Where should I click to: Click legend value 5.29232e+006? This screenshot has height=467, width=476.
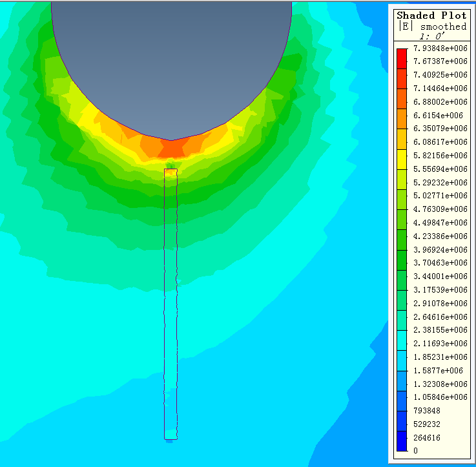click(x=440, y=183)
